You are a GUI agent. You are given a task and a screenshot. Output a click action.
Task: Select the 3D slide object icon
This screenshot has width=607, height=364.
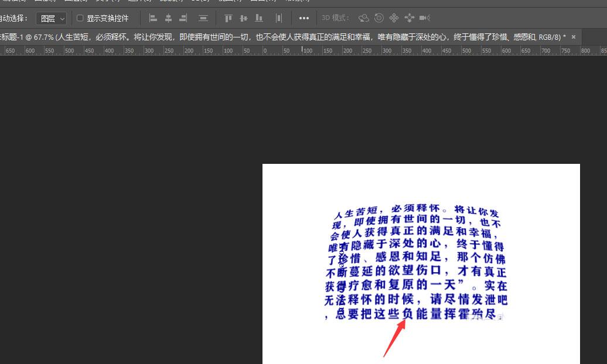(x=409, y=18)
